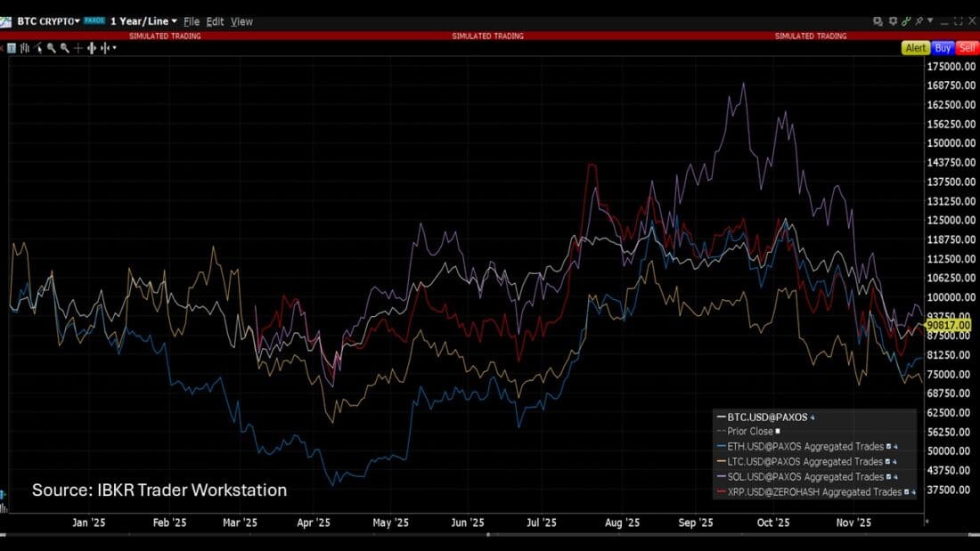Pin the chart window with pushpin icon
The image size is (980, 551).
(x=919, y=20)
